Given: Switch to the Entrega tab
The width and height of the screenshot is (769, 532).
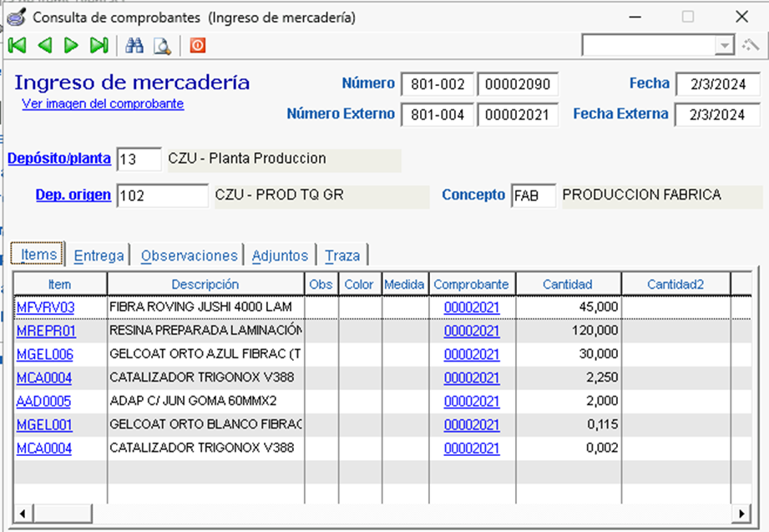Looking at the screenshot, I should 99,256.
